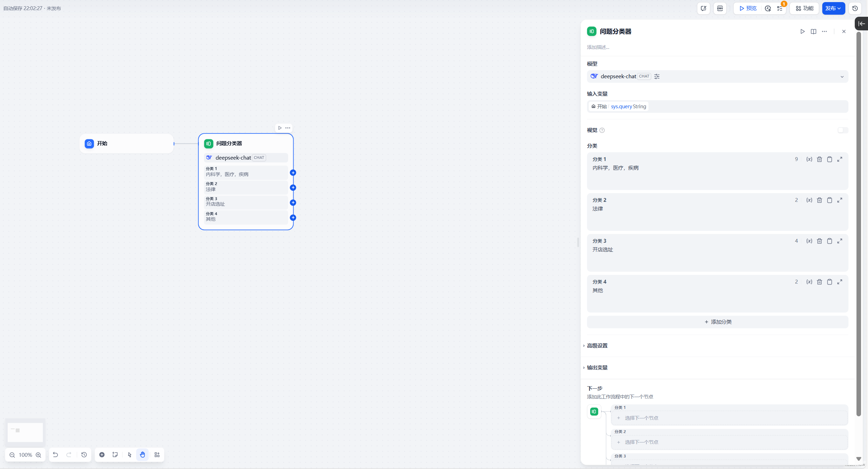The width and height of the screenshot is (868, 469).
Task: Click the 预览 preview button
Action: coord(748,8)
